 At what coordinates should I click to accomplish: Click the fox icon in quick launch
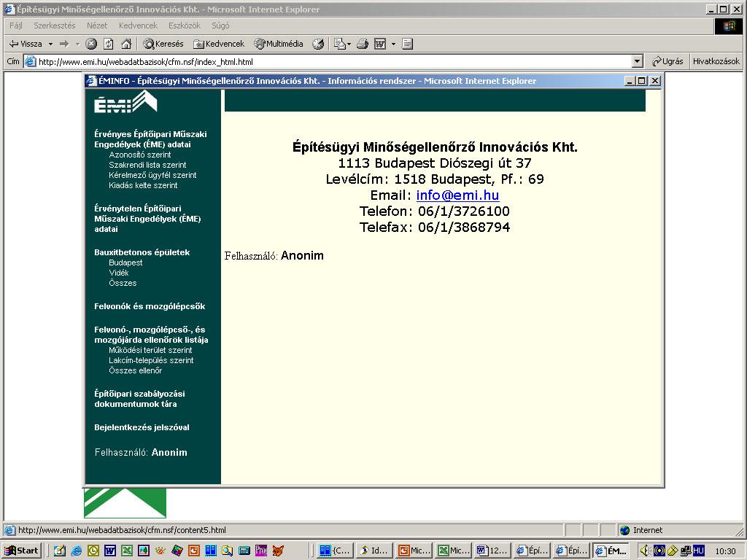[278, 551]
